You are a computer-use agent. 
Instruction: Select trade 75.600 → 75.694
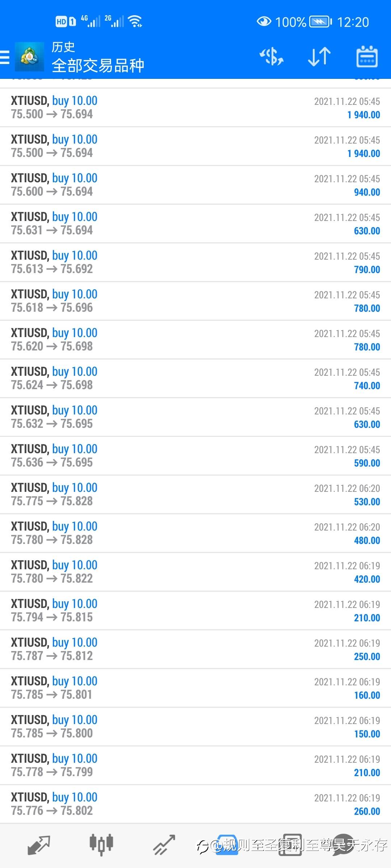[195, 185]
